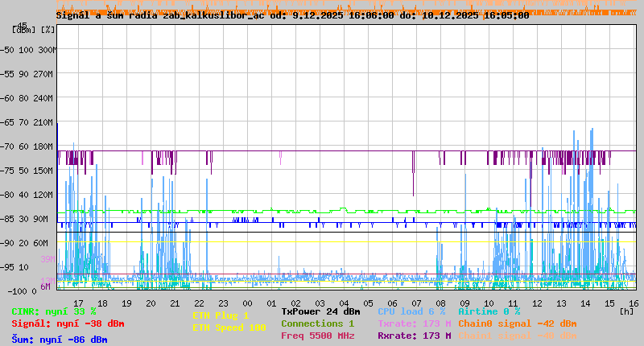Click the yellow ETH Plug legend label
644x346 pixels.
[221, 315]
